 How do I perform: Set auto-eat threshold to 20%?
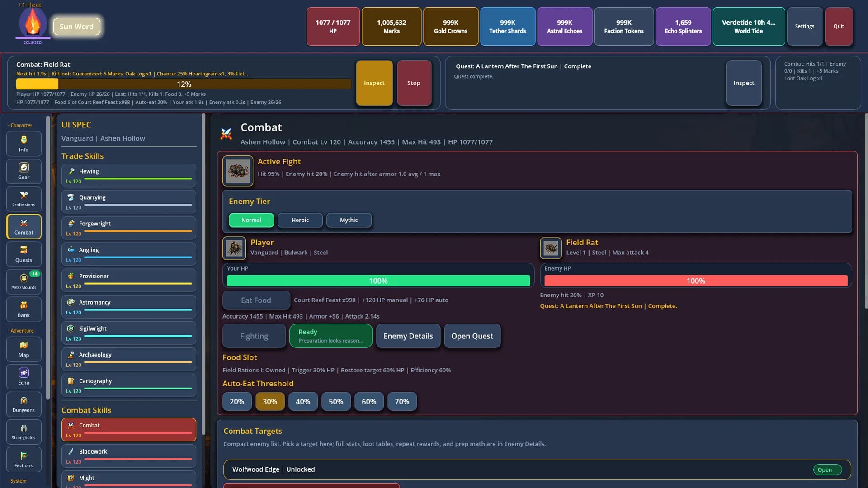[x=237, y=401]
